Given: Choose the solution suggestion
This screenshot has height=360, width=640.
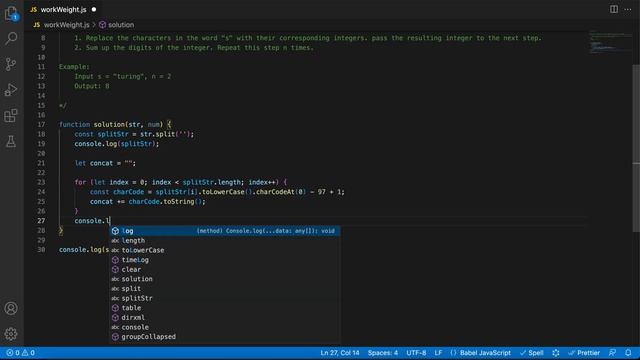Looking at the screenshot, I should click(225, 279).
